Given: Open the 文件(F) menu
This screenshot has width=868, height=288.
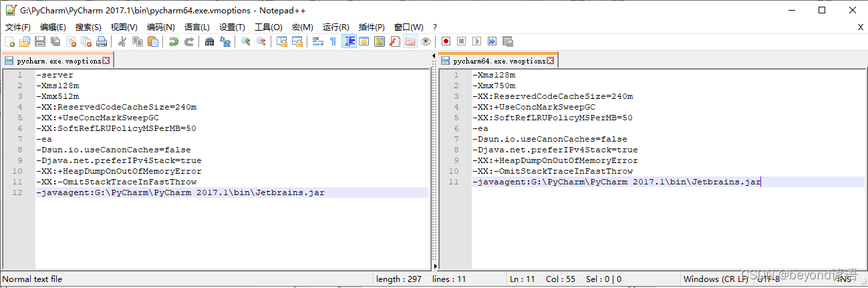Looking at the screenshot, I should 18,27.
